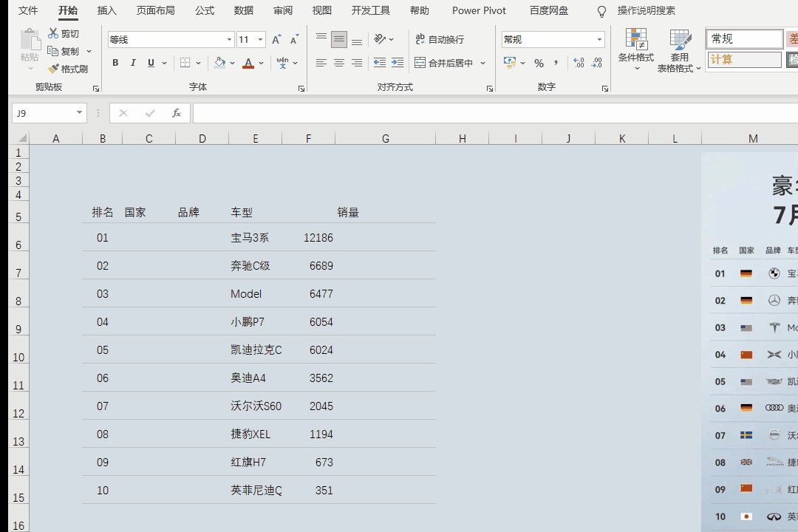Click the Select All corner triangle
This screenshot has height=532, width=798.
[21, 138]
